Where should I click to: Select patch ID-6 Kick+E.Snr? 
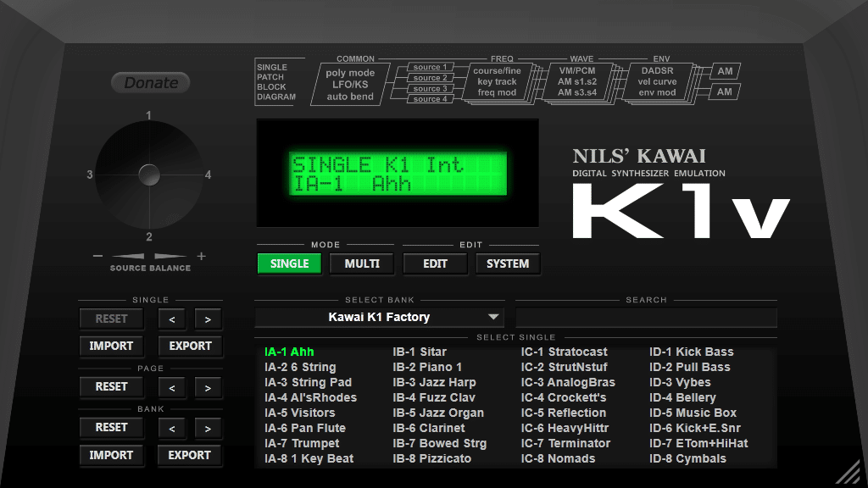click(x=695, y=428)
